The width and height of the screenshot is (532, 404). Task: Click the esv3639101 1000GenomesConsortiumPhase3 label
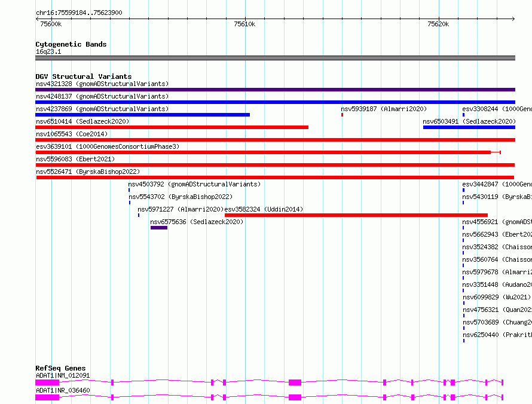pyautogui.click(x=108, y=146)
